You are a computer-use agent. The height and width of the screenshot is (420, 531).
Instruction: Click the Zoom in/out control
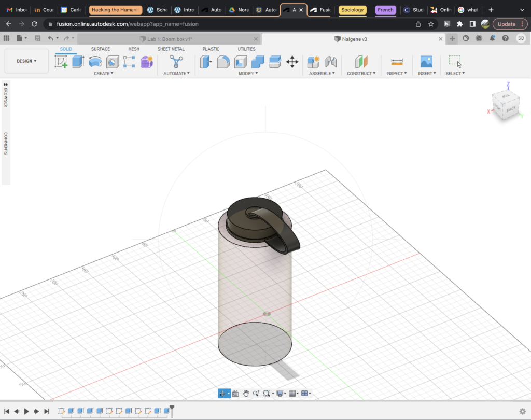256,393
